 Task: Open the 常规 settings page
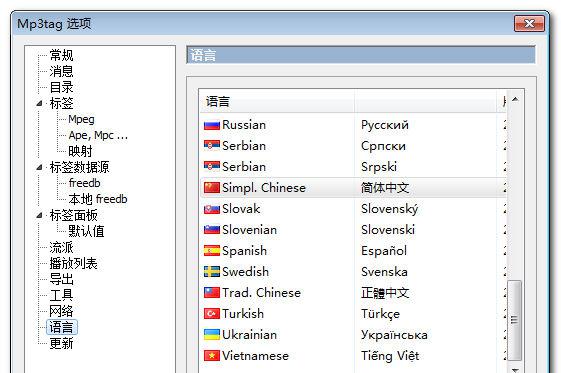(61, 55)
